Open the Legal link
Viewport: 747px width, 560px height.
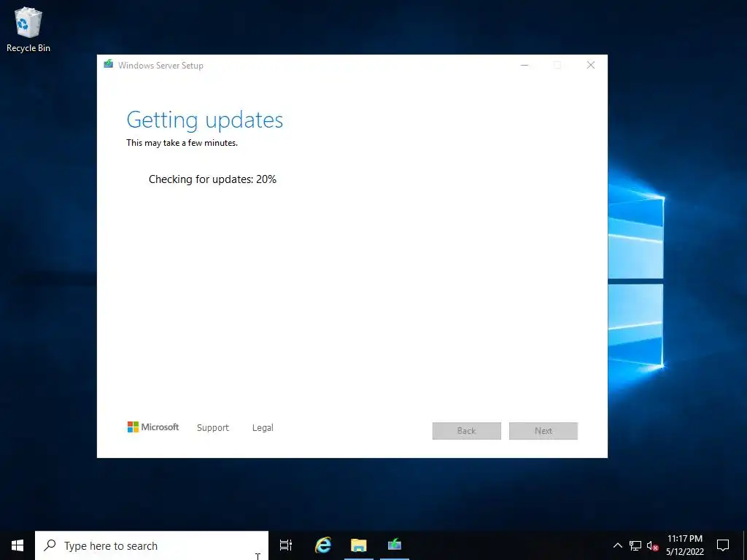263,427
